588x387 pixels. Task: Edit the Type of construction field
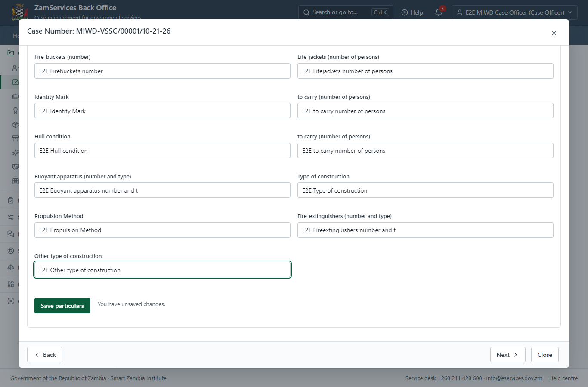pos(425,190)
